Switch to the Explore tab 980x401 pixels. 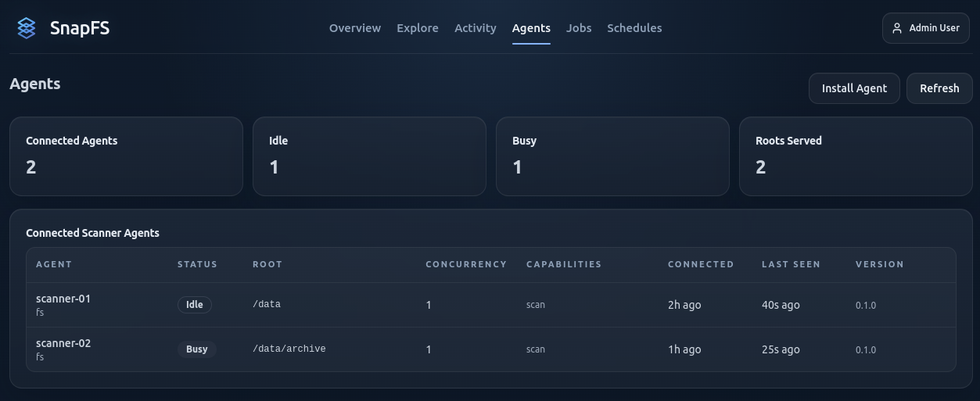click(x=418, y=28)
